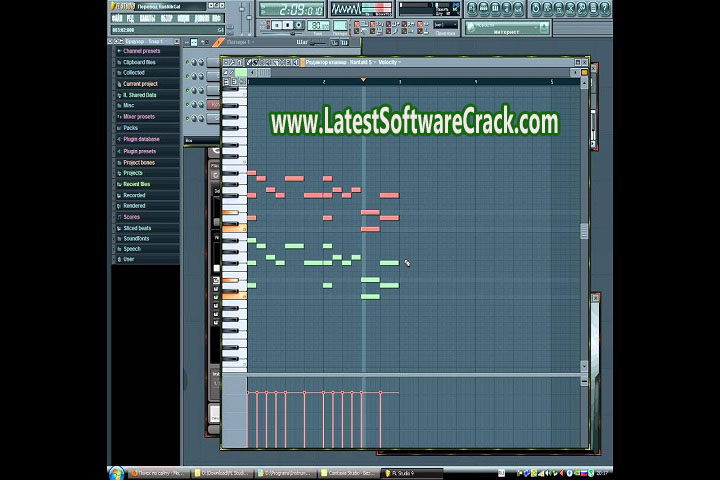
Task: Click the orange playhead marker on piano roll timeline
Action: (x=363, y=80)
